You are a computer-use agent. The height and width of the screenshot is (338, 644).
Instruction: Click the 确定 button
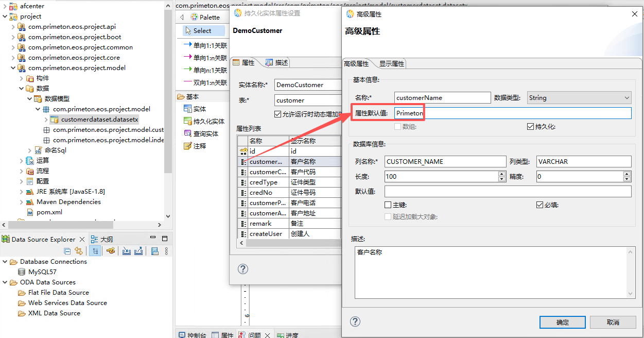562,322
